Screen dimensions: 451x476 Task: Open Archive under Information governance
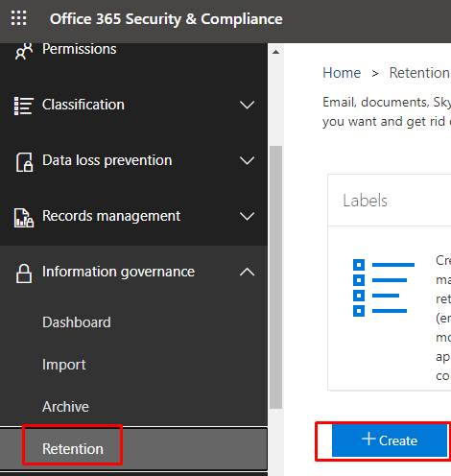(x=65, y=407)
